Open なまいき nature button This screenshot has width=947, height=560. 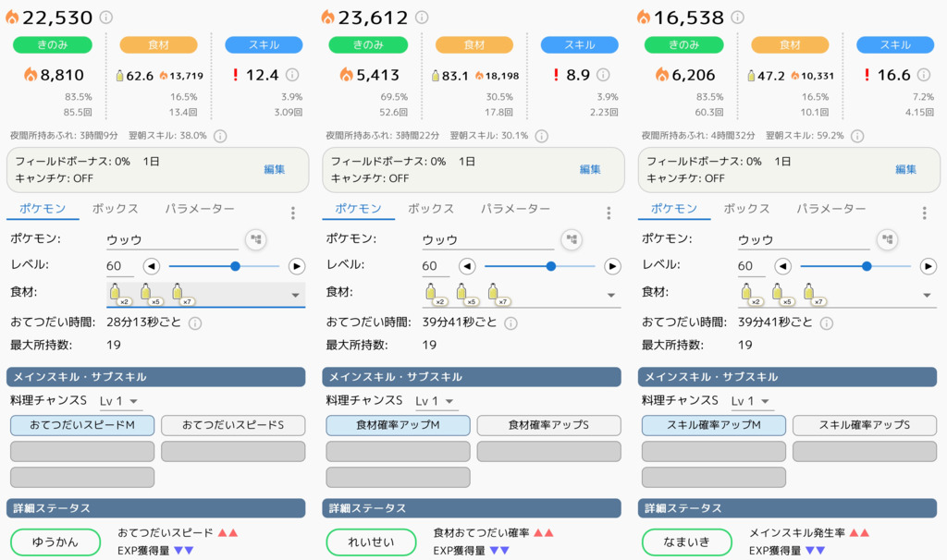[687, 542]
